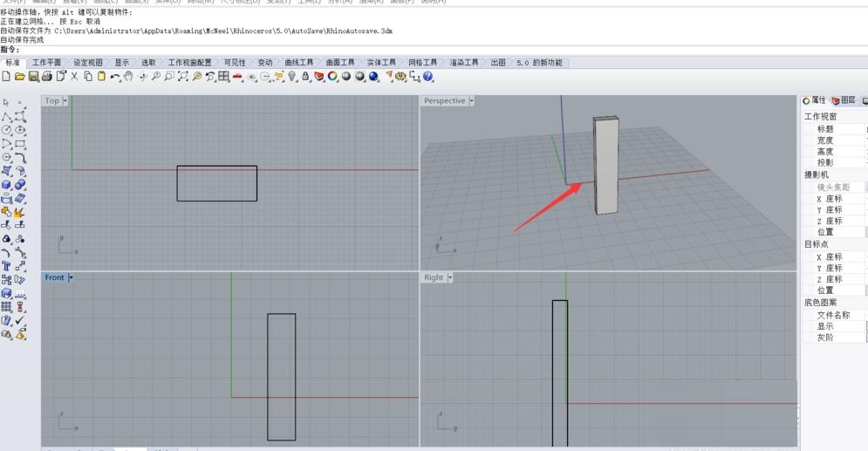Select the Text object tool
Viewport: 868px width, 451px height.
coord(6,266)
